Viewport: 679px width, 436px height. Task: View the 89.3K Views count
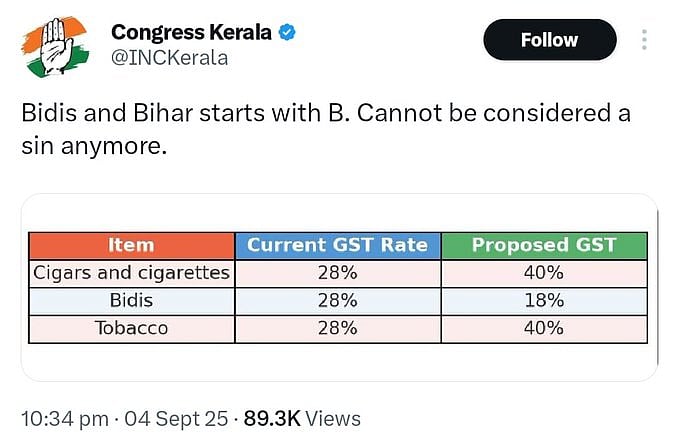pyautogui.click(x=302, y=419)
